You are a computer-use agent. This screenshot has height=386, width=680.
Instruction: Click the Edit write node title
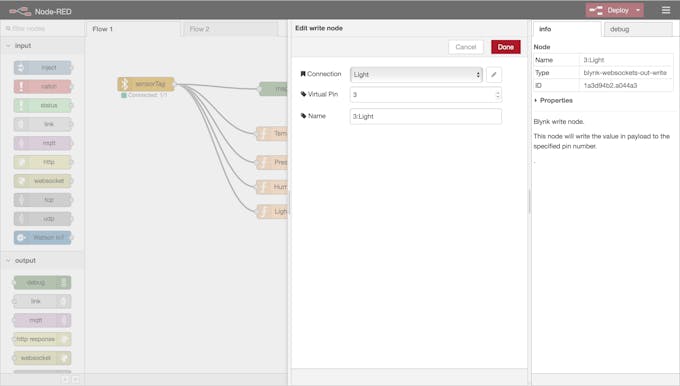319,28
